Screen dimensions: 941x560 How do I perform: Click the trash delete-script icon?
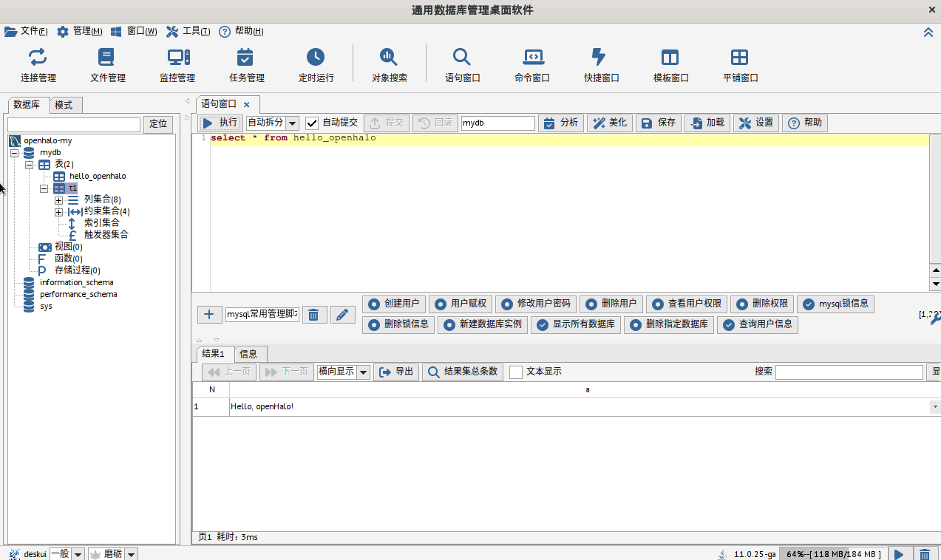[x=313, y=315]
